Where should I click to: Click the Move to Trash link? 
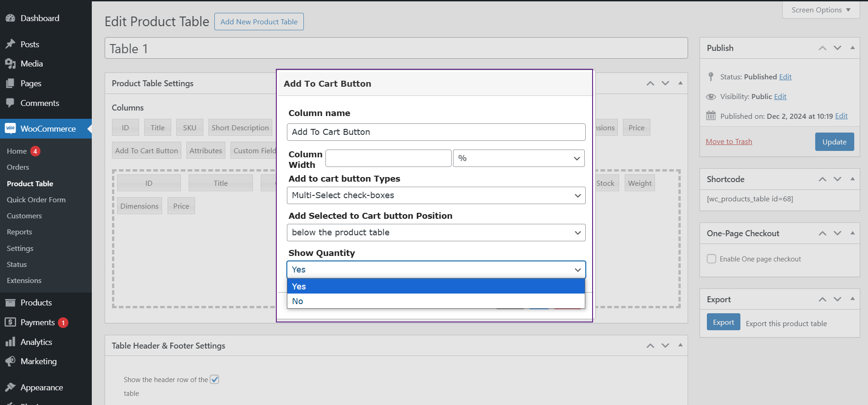(728, 142)
